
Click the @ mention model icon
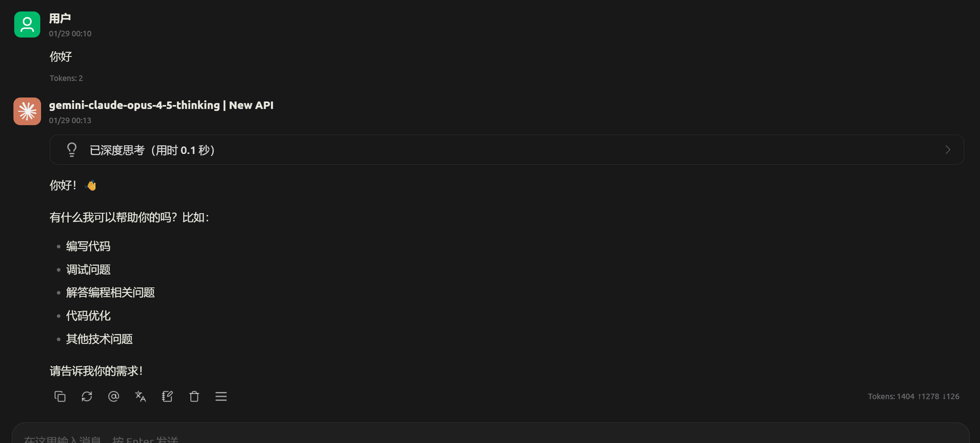[114, 396]
